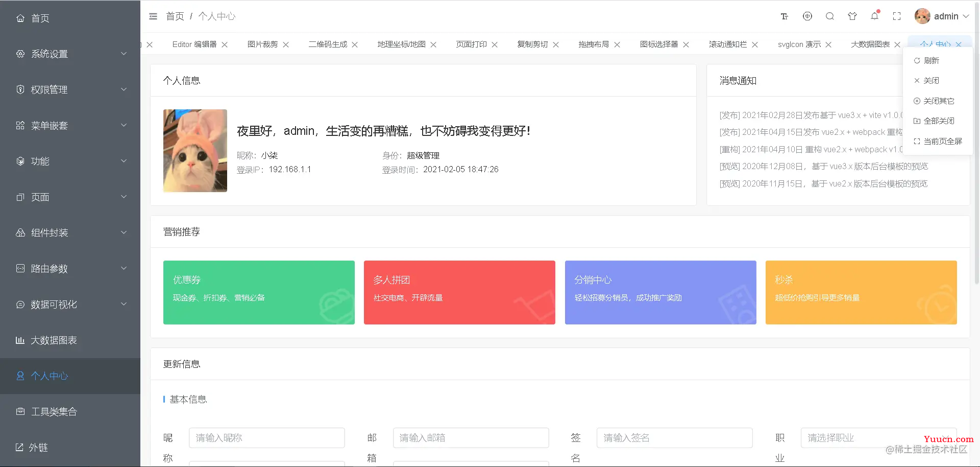
Task: Switch to the 大数据图表 tab
Action: point(870,44)
